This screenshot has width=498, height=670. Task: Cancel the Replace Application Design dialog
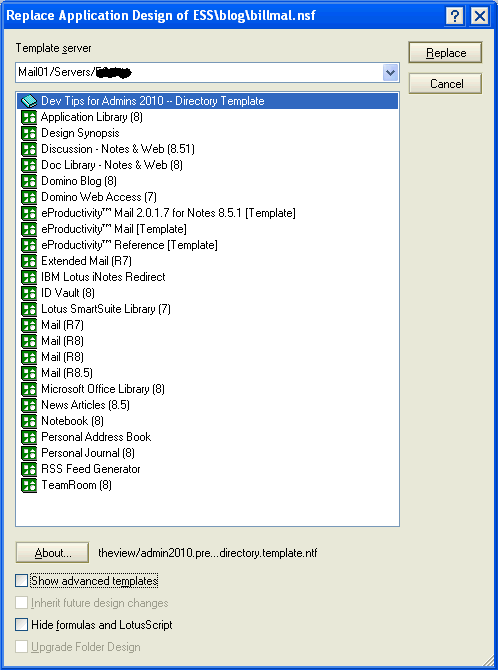445,84
